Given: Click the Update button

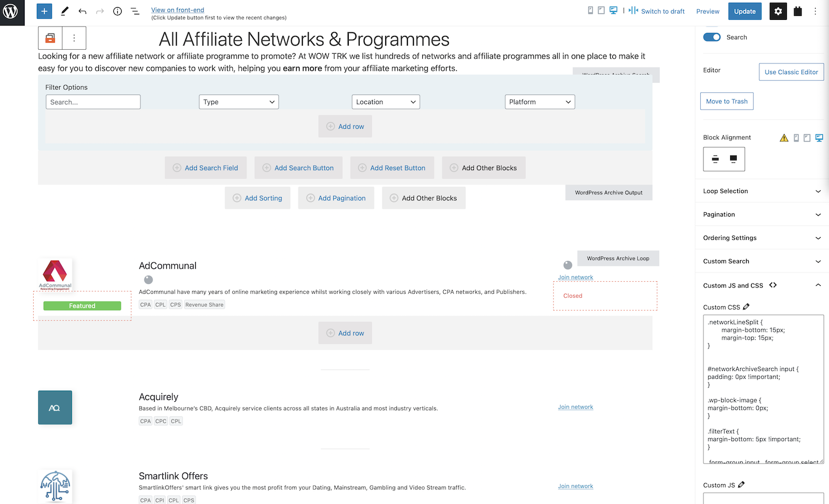Looking at the screenshot, I should pos(744,11).
